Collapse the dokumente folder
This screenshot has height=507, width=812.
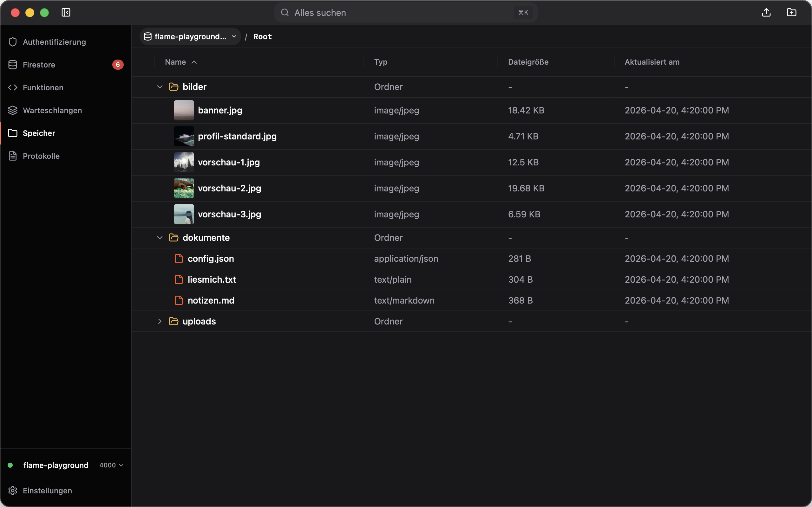(160, 238)
